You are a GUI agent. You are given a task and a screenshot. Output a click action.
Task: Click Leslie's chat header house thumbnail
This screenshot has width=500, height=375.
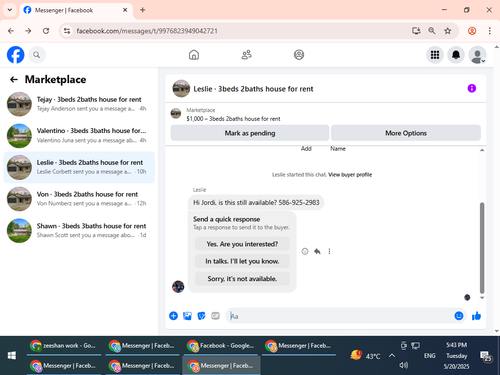point(181,88)
